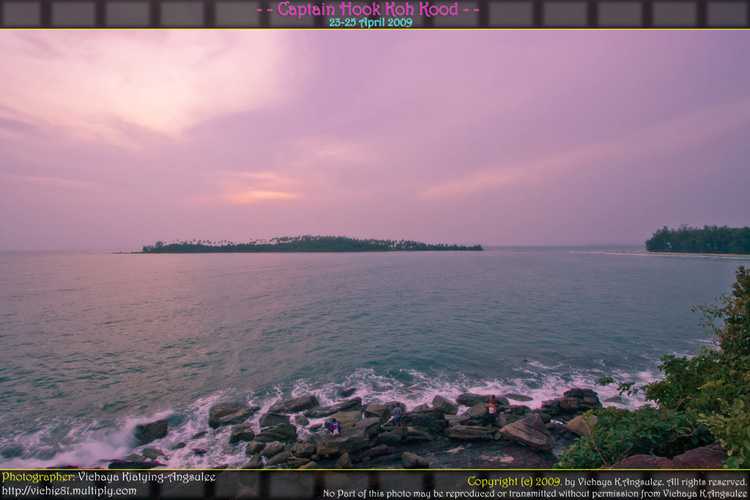This screenshot has width=750, height=500.
Task: Click the date text "23-25 April 2009"
Action: point(370,22)
